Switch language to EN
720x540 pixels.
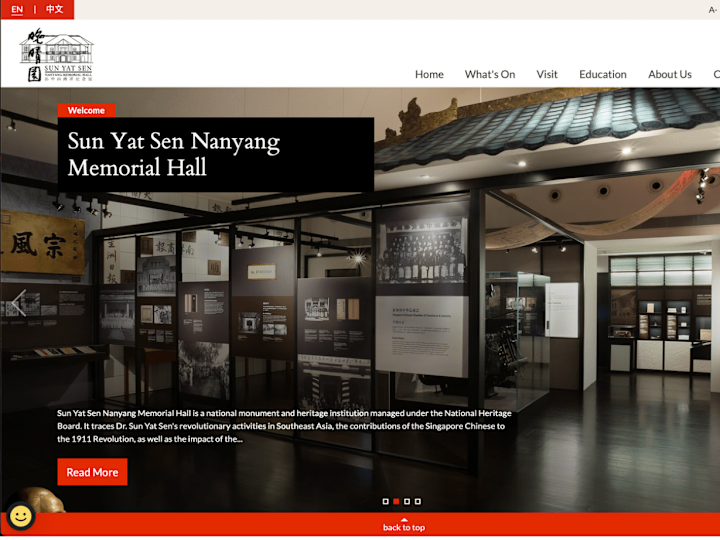pos(17,9)
